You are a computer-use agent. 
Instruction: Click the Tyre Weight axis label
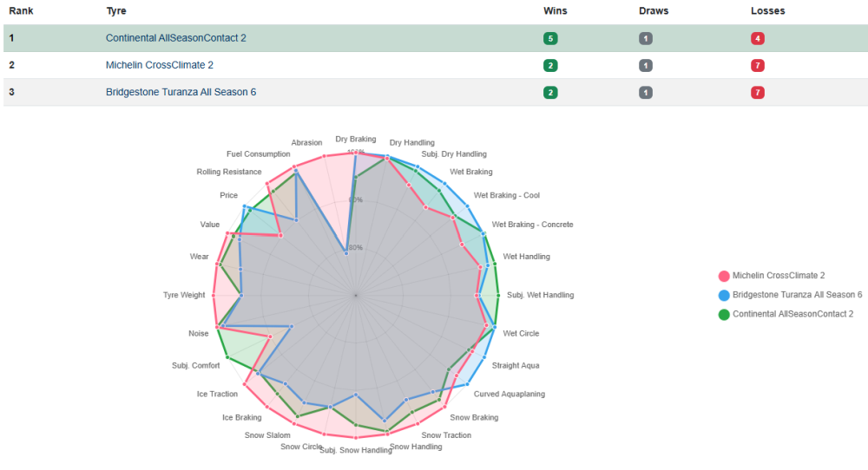tap(184, 296)
